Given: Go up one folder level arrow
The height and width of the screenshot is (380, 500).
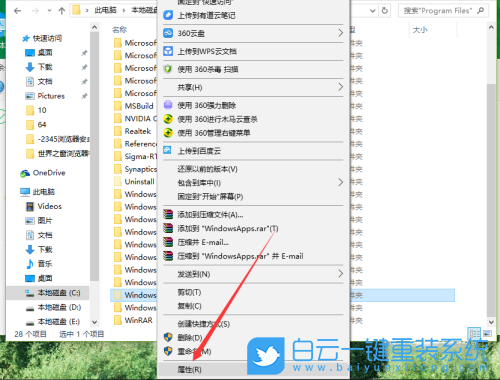Looking at the screenshot, I should [x=62, y=11].
